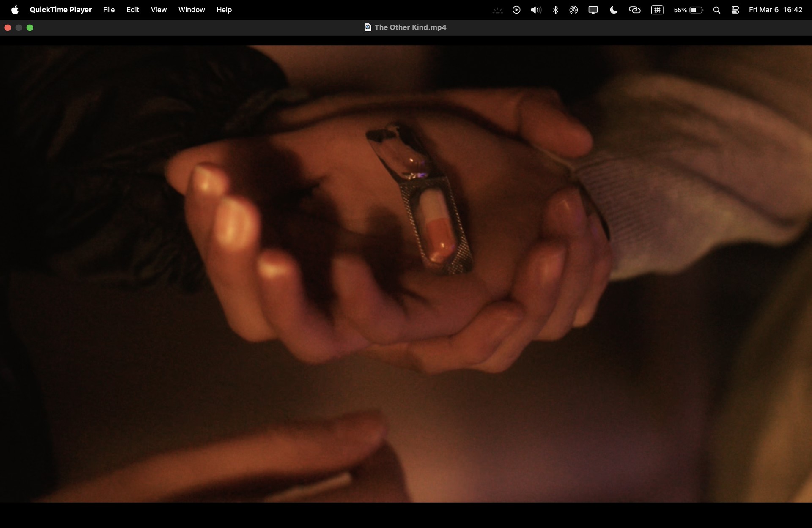This screenshot has width=812, height=528.
Task: Click the linked-rings menu bar icon
Action: (x=634, y=10)
